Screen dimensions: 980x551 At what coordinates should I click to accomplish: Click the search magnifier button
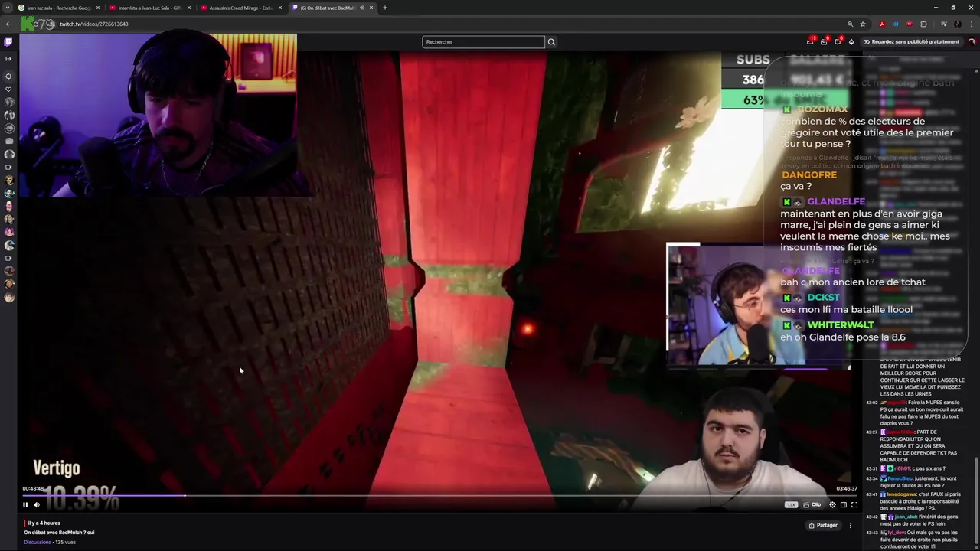point(550,42)
